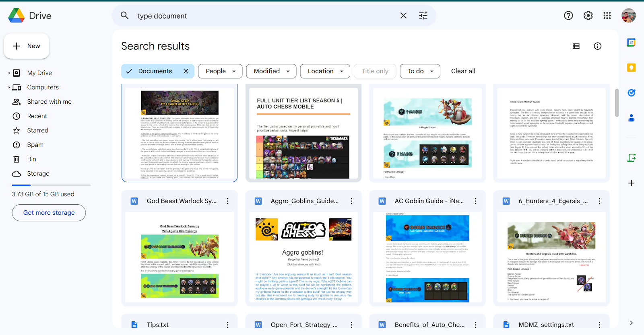Open more actions for Aggro_Goblins_Guide file
This screenshot has width=644, height=335.
click(351, 201)
